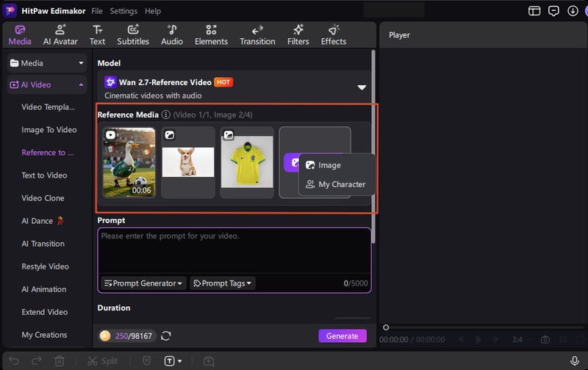Expand the Wan 2.7 model dropdown arrow
Image resolution: width=588 pixels, height=370 pixels.
[x=362, y=87]
